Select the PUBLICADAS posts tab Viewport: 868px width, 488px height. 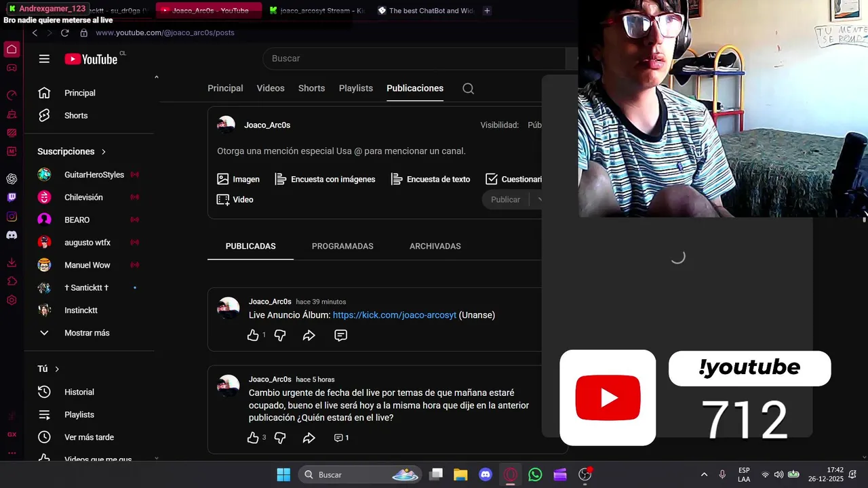(x=251, y=246)
